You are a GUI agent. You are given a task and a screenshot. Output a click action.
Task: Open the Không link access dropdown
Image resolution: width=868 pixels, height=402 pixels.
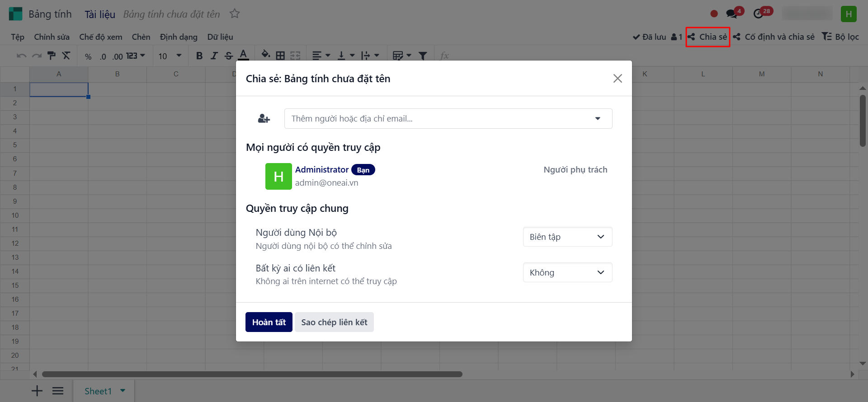pyautogui.click(x=567, y=272)
